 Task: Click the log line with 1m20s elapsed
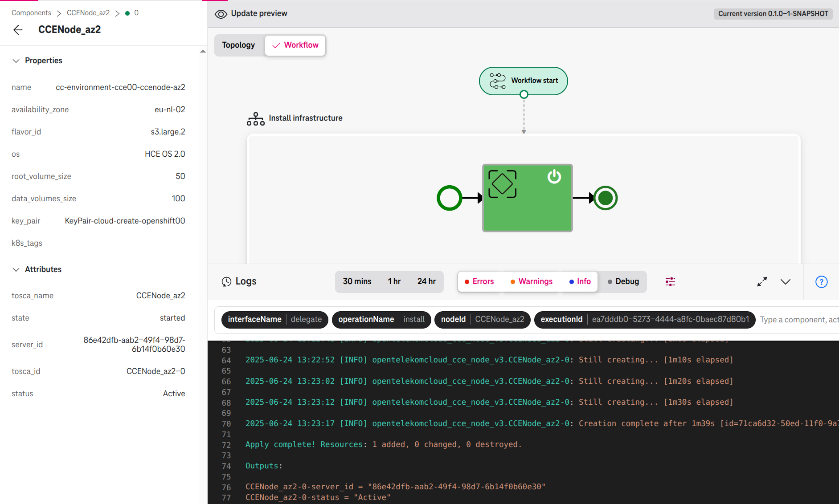(489, 381)
